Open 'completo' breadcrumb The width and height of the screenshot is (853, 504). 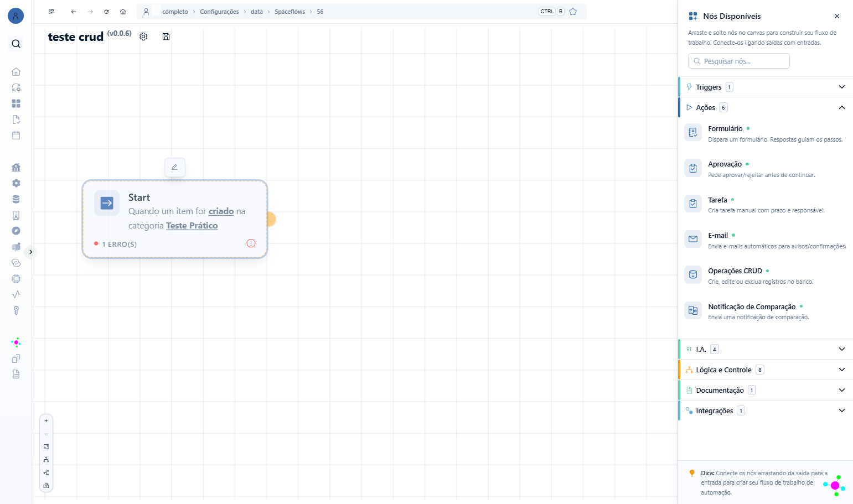[175, 12]
